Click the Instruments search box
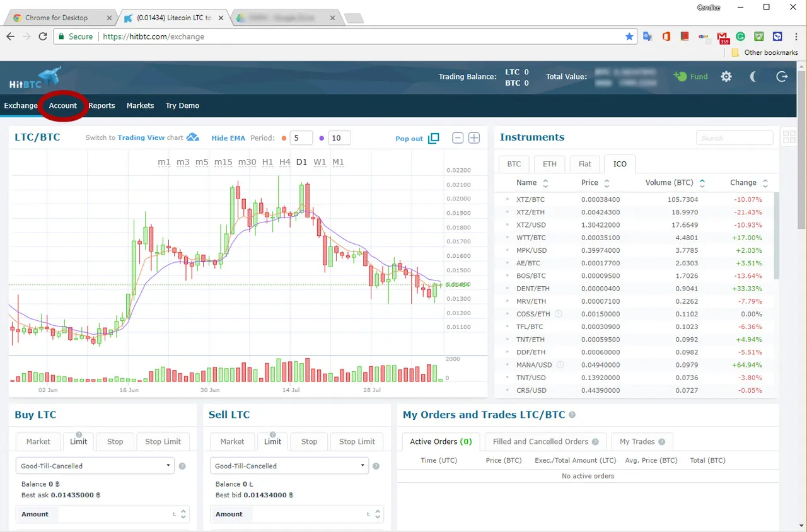The height and width of the screenshot is (532, 807). (734, 137)
